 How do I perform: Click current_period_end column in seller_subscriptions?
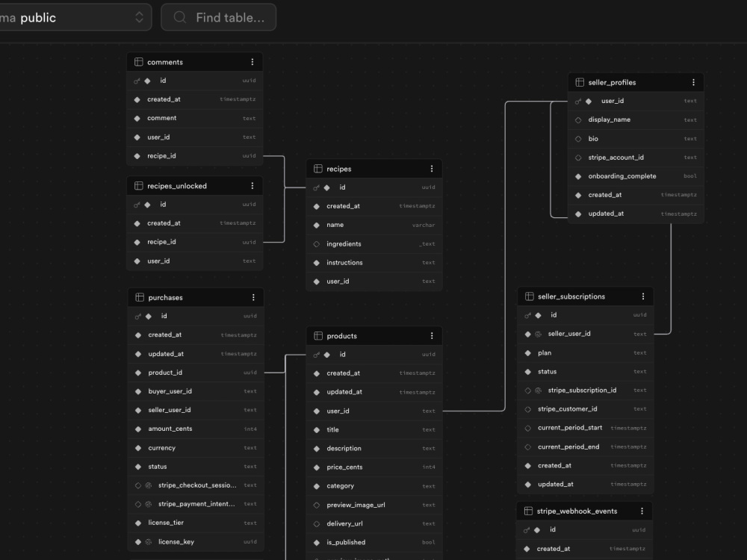pyautogui.click(x=586, y=447)
